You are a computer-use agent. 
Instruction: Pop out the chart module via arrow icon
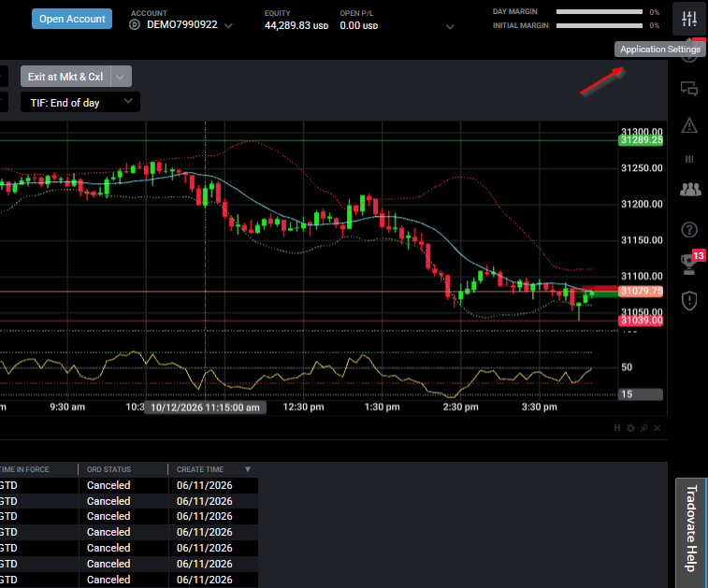tap(643, 428)
